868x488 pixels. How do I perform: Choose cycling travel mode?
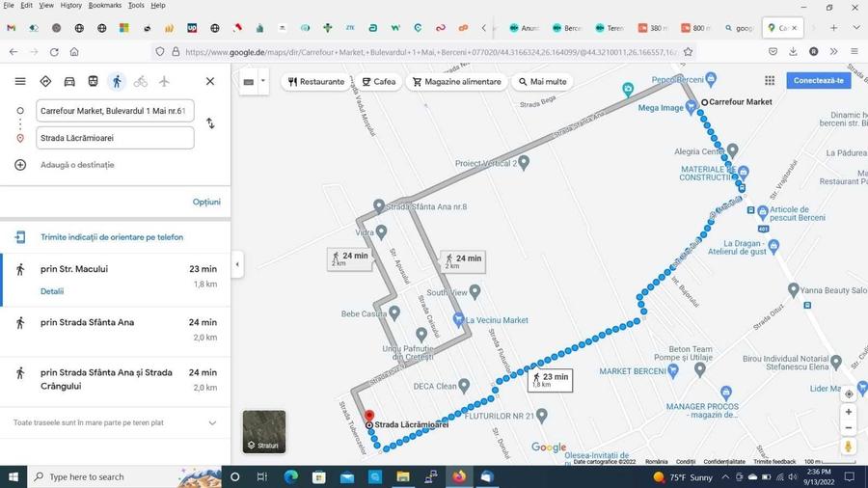pyautogui.click(x=141, y=81)
